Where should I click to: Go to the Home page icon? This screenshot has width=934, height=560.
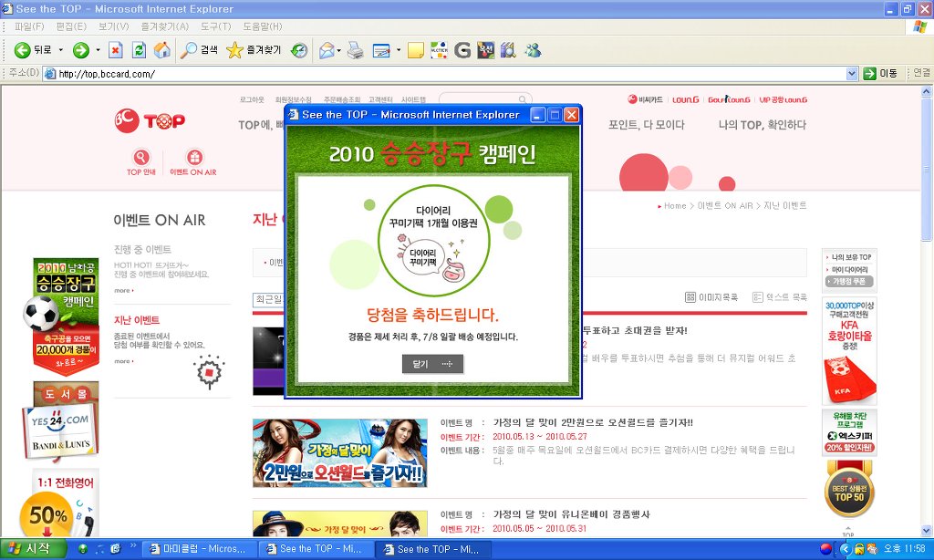(162, 50)
